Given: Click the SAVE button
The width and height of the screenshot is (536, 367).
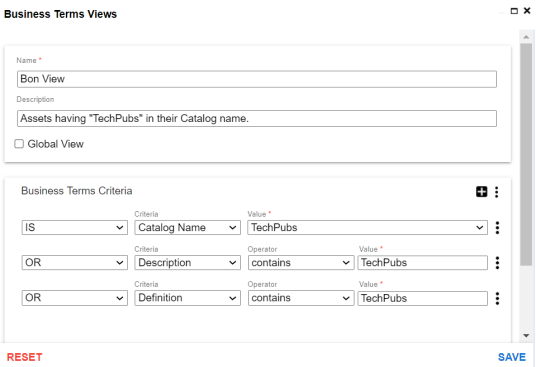Looking at the screenshot, I should tap(512, 357).
